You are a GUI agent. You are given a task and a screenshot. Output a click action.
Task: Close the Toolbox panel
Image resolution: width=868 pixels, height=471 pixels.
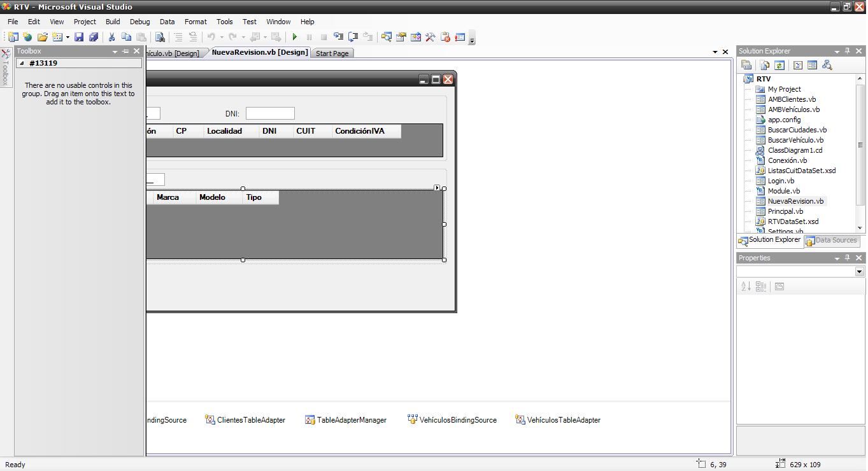tap(136, 51)
